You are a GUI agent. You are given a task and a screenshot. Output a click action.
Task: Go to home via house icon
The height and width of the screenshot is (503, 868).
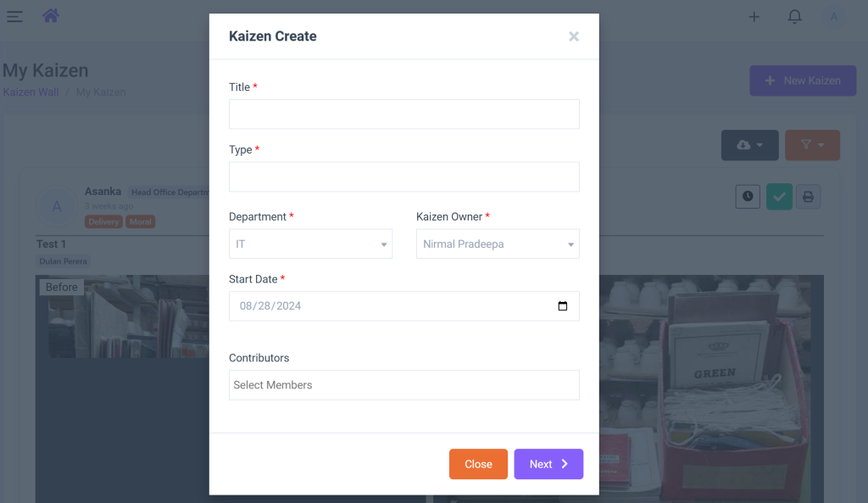pyautogui.click(x=51, y=15)
